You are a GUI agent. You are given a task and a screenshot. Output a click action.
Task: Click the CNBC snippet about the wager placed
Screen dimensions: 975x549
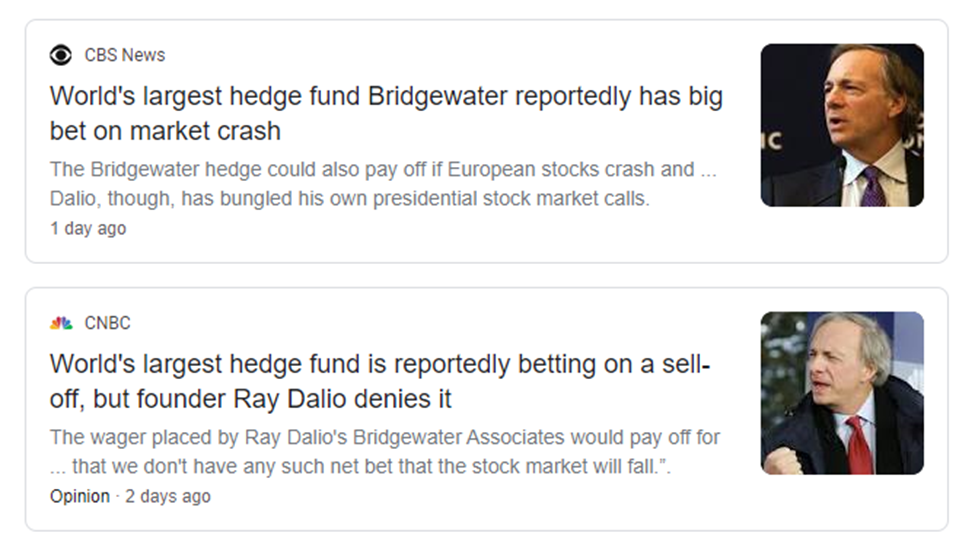385,437
